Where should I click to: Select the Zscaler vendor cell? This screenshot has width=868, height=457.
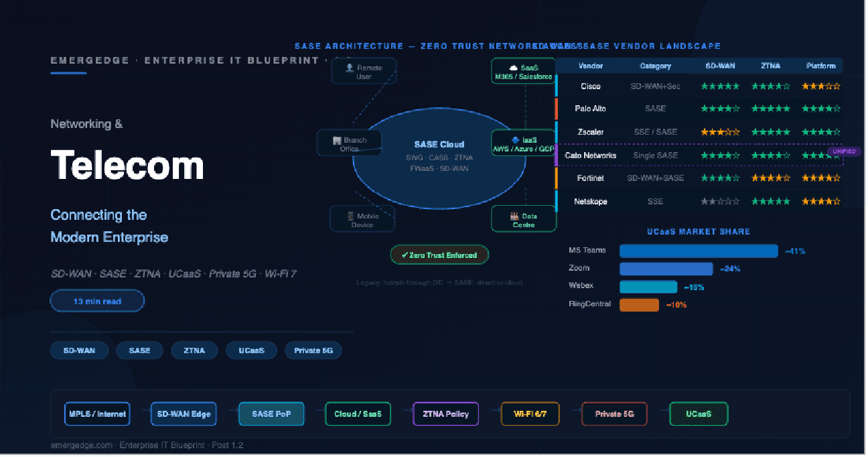click(591, 132)
